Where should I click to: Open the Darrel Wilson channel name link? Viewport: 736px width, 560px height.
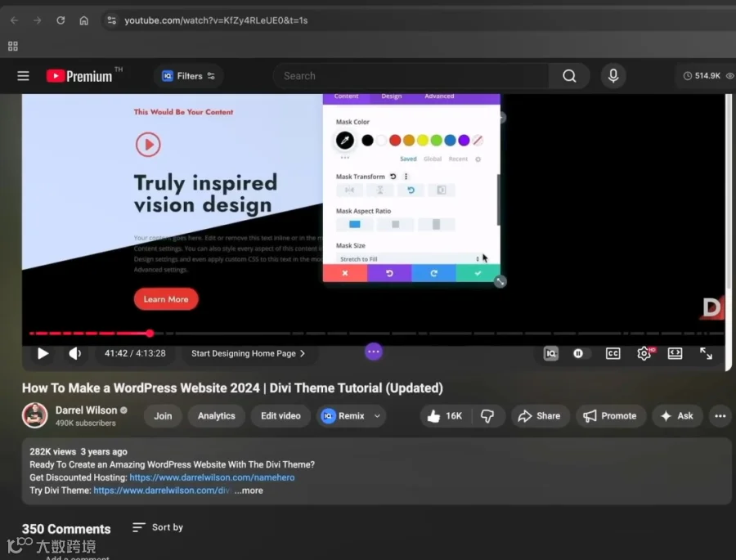pos(86,410)
